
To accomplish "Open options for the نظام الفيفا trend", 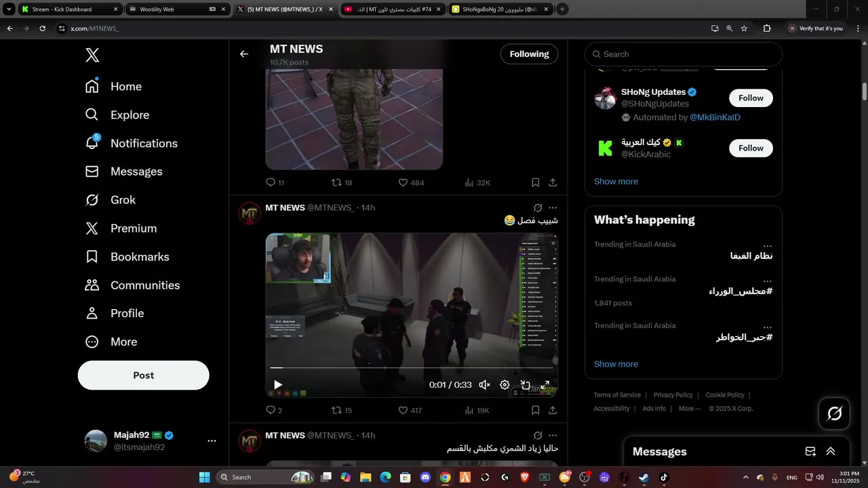I will point(767,246).
